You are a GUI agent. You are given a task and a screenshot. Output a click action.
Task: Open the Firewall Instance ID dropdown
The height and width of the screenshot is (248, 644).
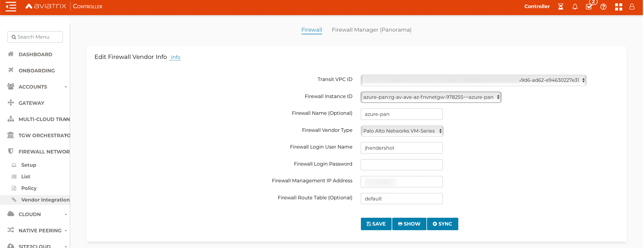click(x=431, y=97)
